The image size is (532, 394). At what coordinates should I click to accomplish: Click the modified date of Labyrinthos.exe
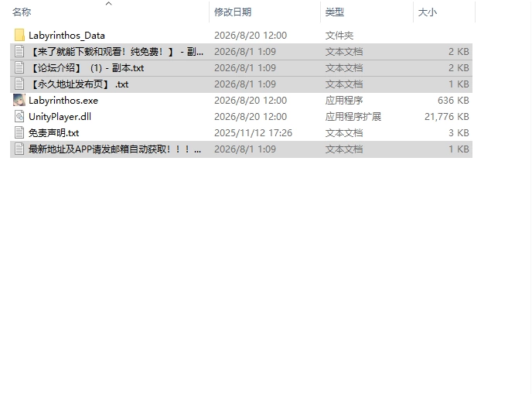coord(251,100)
